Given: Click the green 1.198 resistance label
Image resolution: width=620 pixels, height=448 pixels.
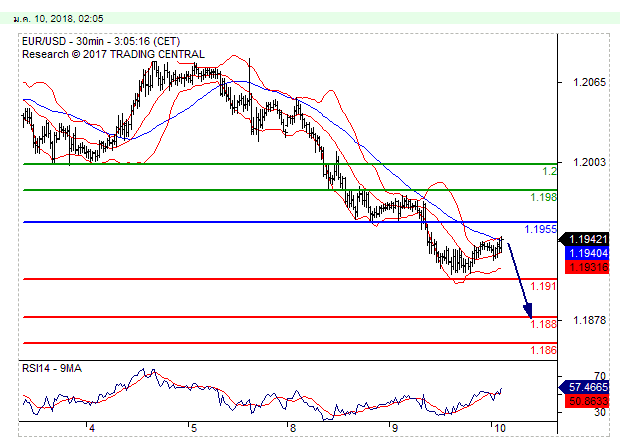Looking at the screenshot, I should tap(543, 197).
